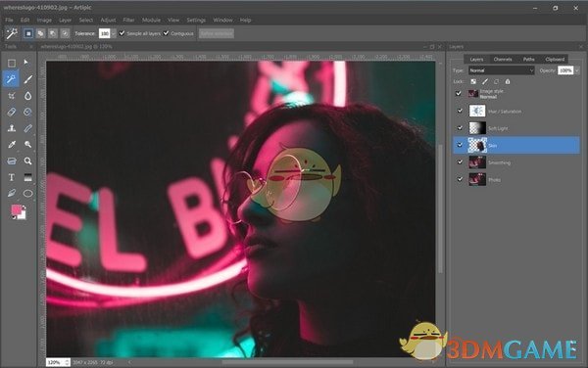Open the Image menu

(44, 20)
